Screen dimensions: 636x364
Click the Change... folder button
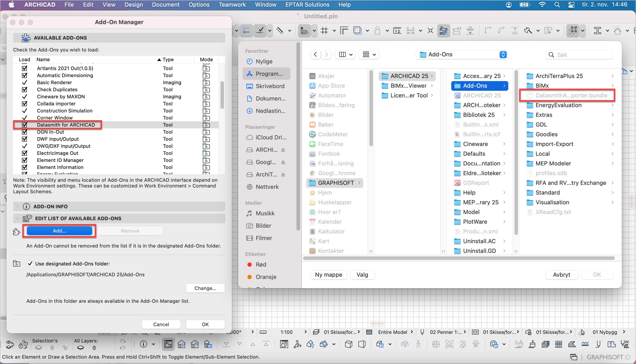click(205, 288)
